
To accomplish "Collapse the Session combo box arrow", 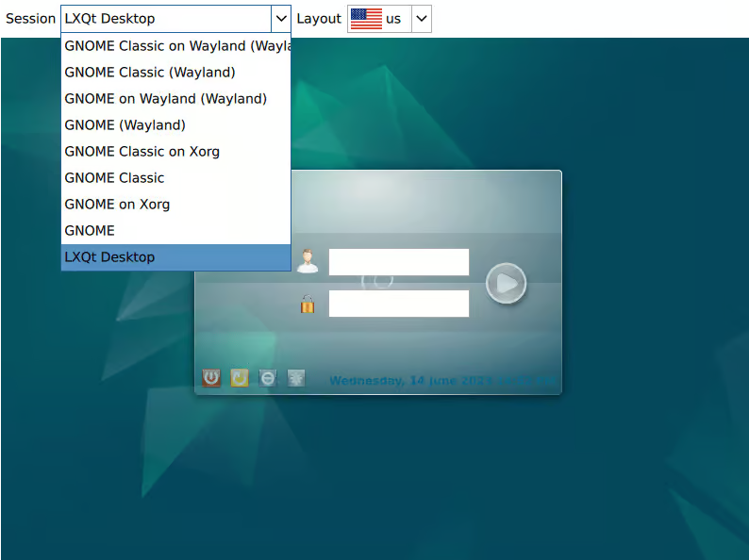I will pos(281,19).
